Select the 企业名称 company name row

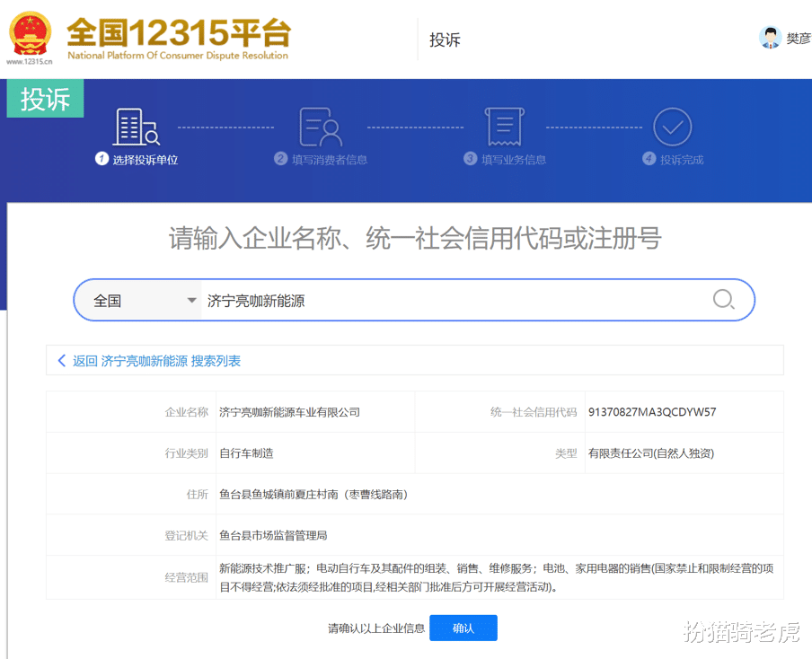pyautogui.click(x=269, y=412)
